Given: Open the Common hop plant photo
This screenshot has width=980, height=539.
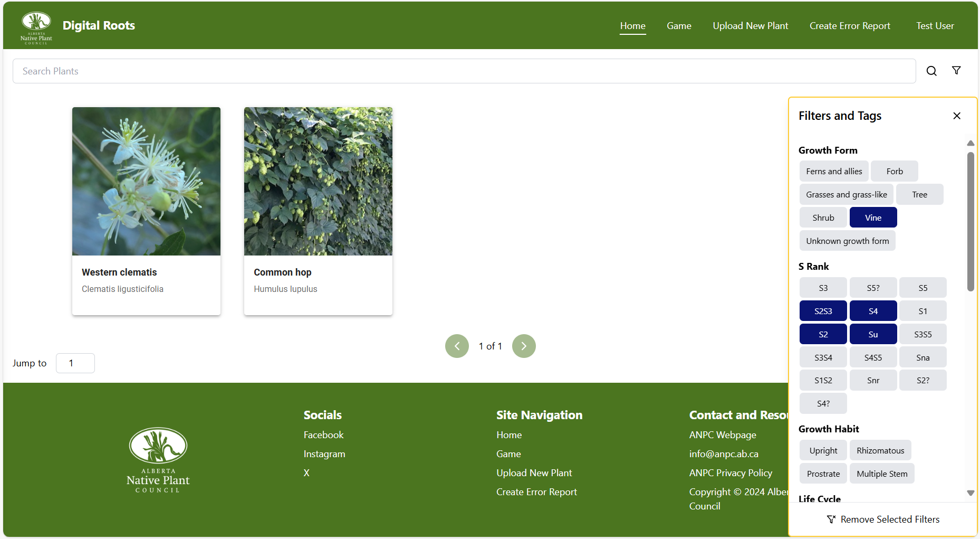Looking at the screenshot, I should [x=318, y=181].
